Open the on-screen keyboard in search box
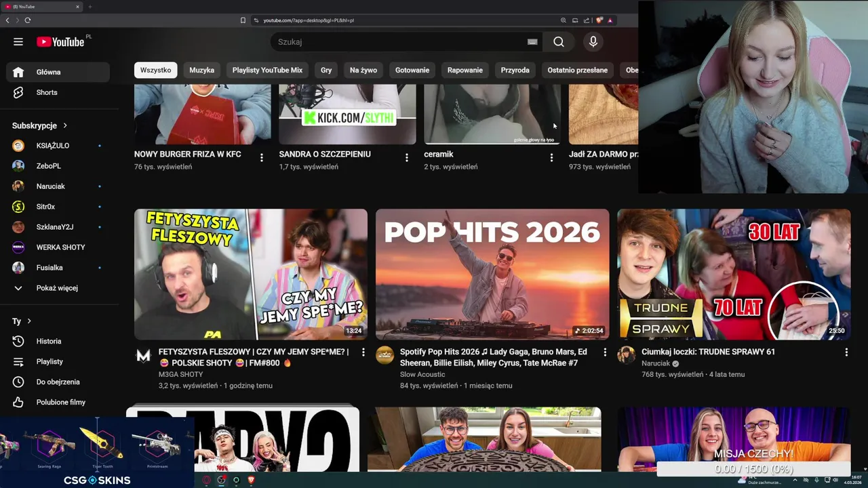Screen dimensions: 868x488 (532, 42)
